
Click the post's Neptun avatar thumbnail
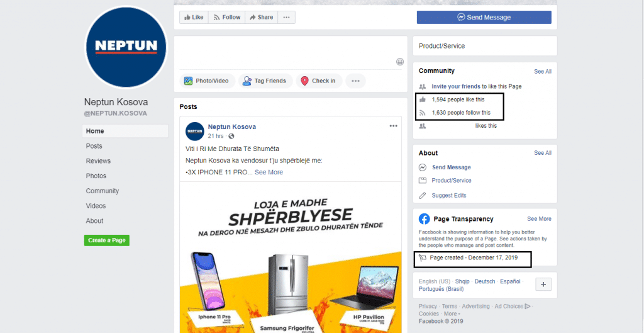[x=195, y=132]
